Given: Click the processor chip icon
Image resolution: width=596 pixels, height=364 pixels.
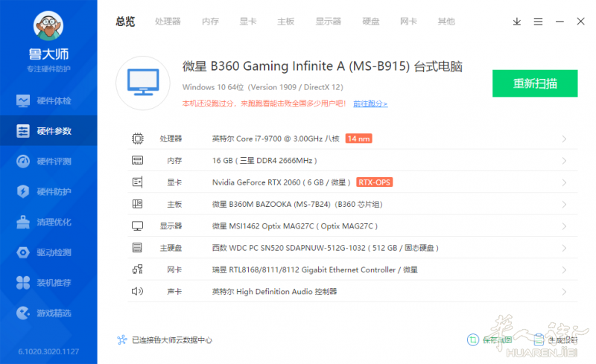Looking at the screenshot, I should (138, 138).
